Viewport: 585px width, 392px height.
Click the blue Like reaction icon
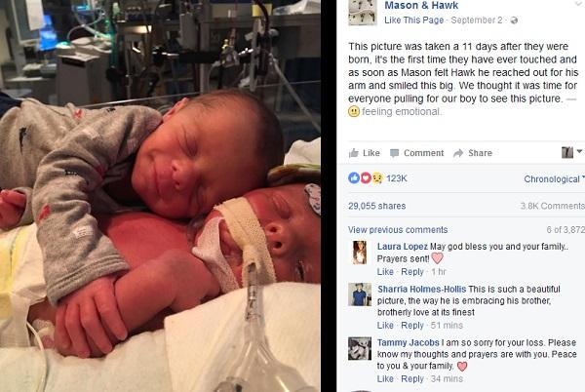tap(354, 178)
